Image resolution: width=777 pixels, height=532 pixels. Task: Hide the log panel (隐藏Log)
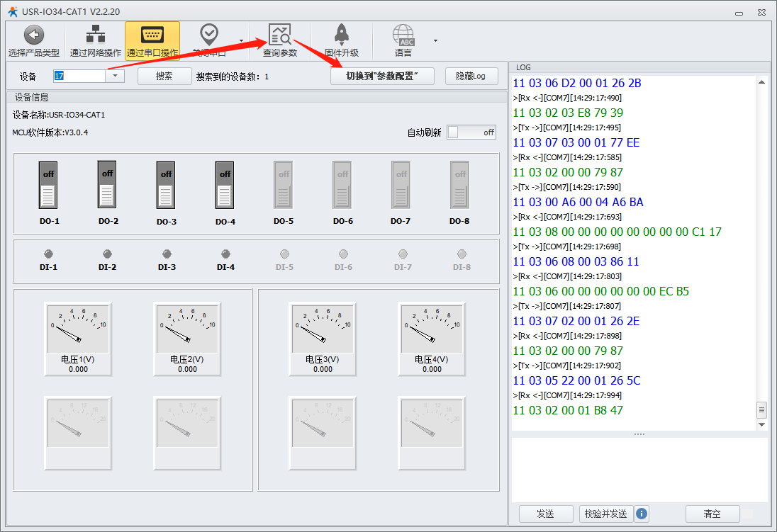point(471,77)
